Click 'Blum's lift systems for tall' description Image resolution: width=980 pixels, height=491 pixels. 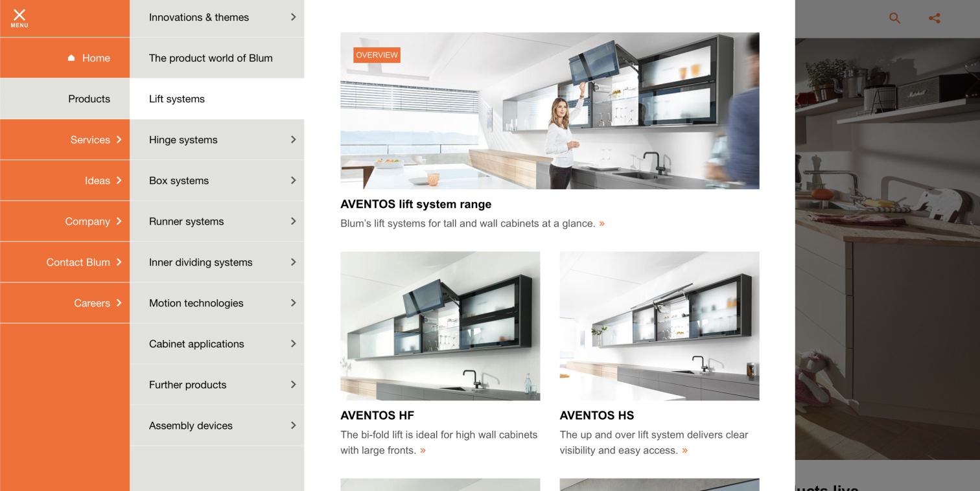point(467,223)
